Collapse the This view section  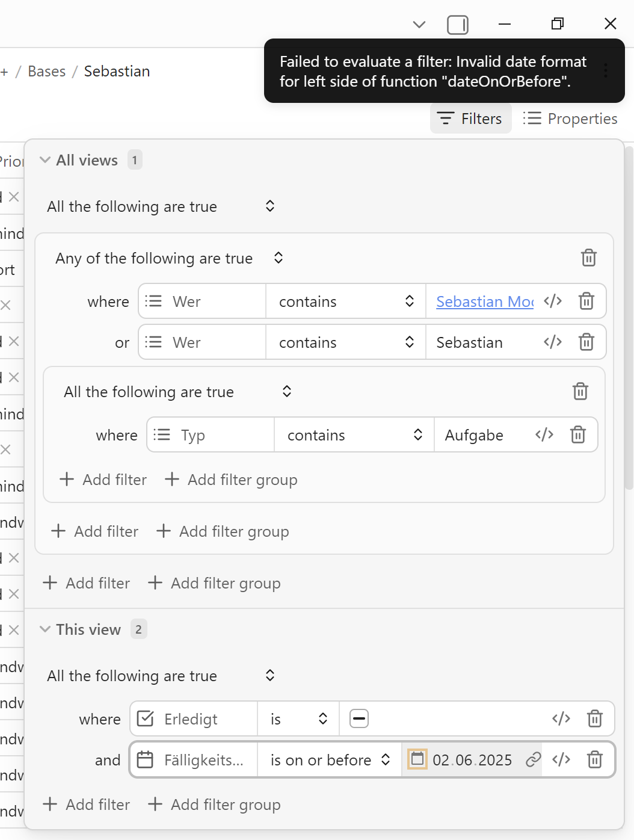click(45, 629)
